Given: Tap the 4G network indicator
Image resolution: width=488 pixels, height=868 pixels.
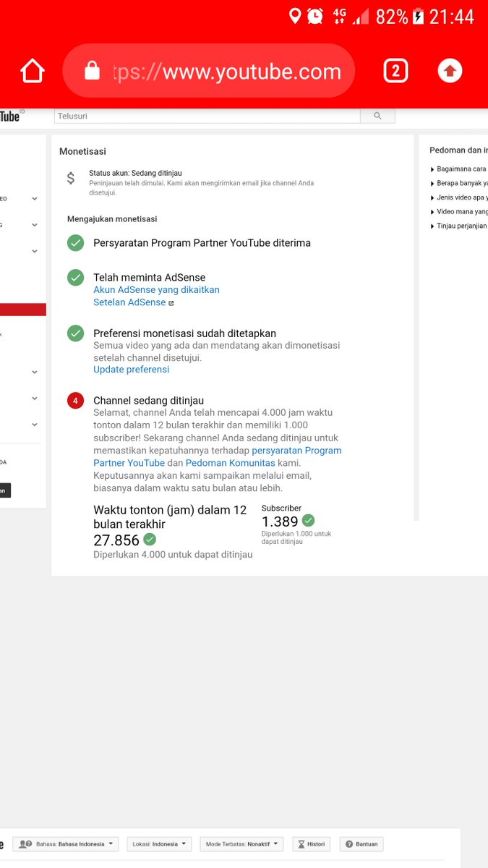Looking at the screenshot, I should 339,16.
